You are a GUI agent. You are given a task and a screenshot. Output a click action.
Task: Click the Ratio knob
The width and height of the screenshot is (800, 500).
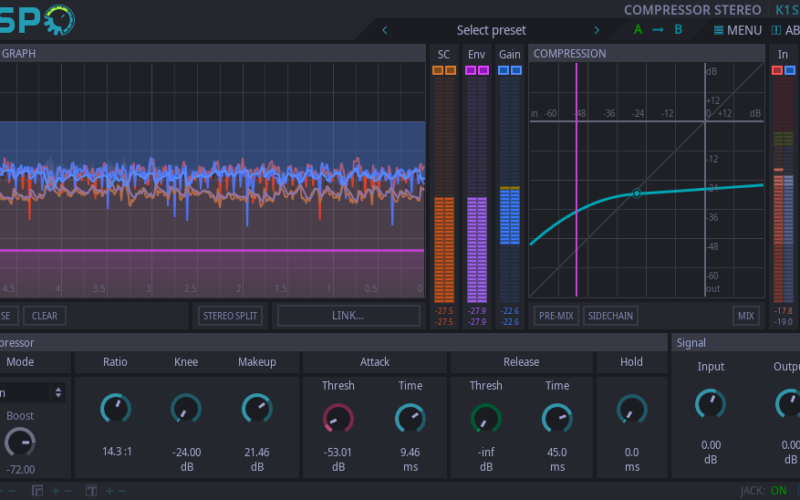pyautogui.click(x=115, y=408)
